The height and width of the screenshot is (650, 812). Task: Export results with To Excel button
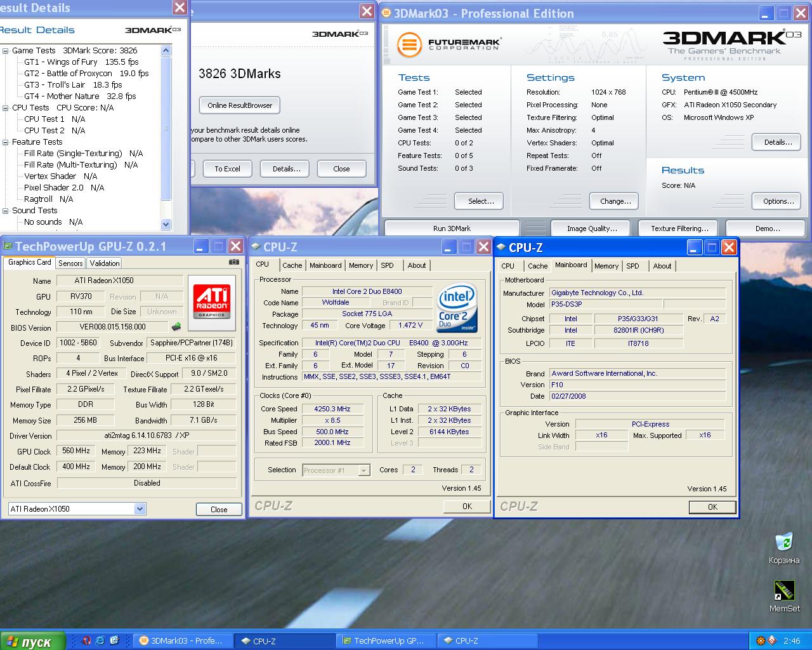point(227,169)
